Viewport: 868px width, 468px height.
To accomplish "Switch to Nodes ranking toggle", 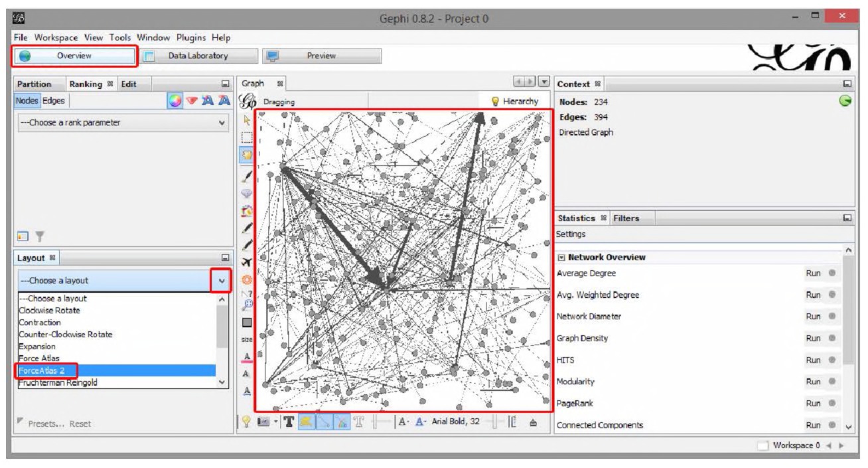I will (x=27, y=100).
